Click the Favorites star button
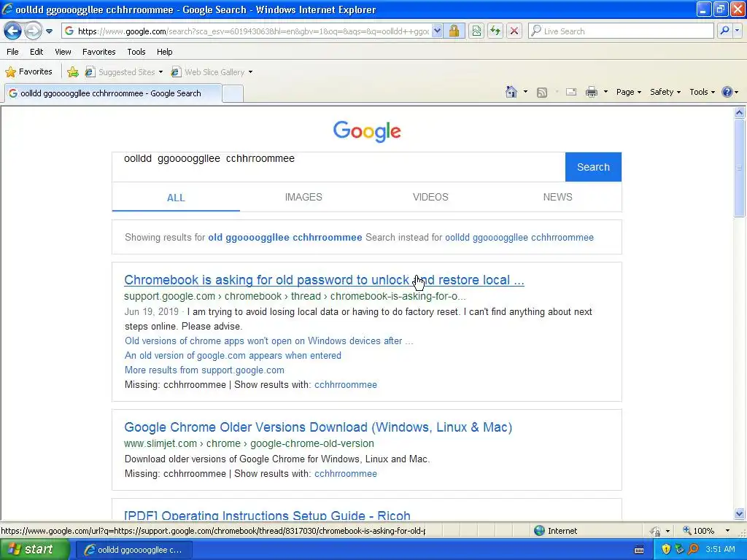 pos(28,72)
